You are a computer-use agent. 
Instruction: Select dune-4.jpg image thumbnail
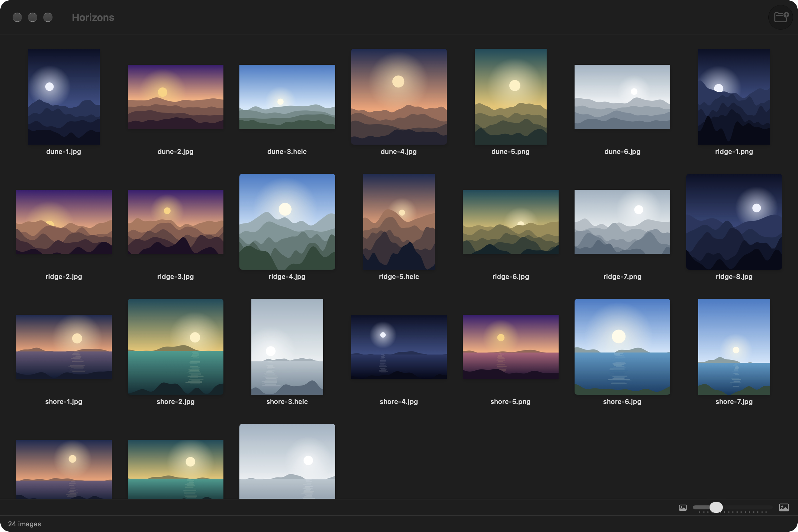tap(399, 97)
